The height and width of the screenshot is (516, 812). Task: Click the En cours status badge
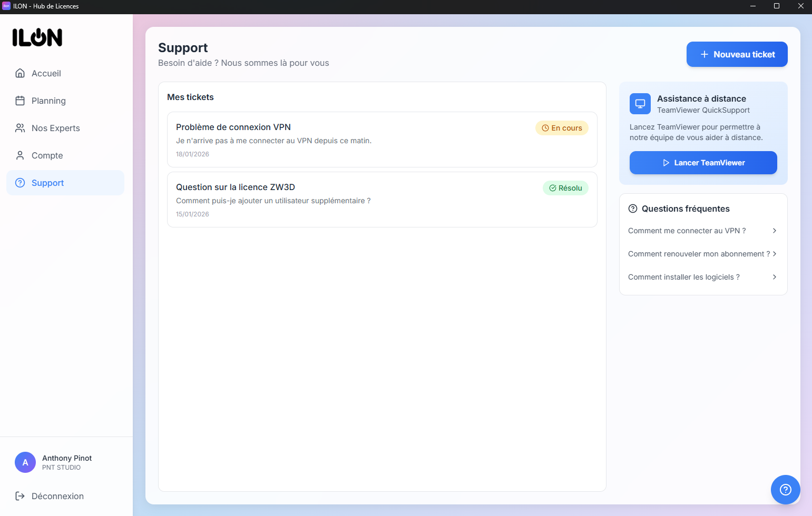click(x=562, y=128)
